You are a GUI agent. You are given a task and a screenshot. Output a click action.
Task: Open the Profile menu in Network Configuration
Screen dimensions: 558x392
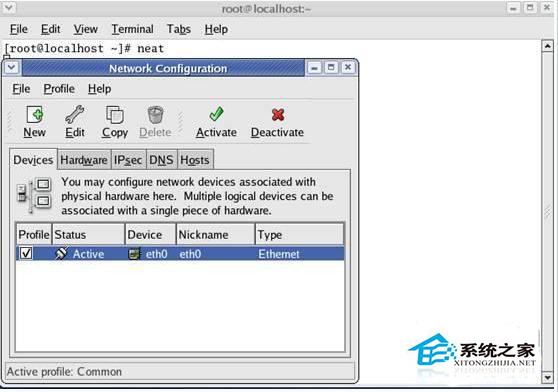tap(59, 89)
